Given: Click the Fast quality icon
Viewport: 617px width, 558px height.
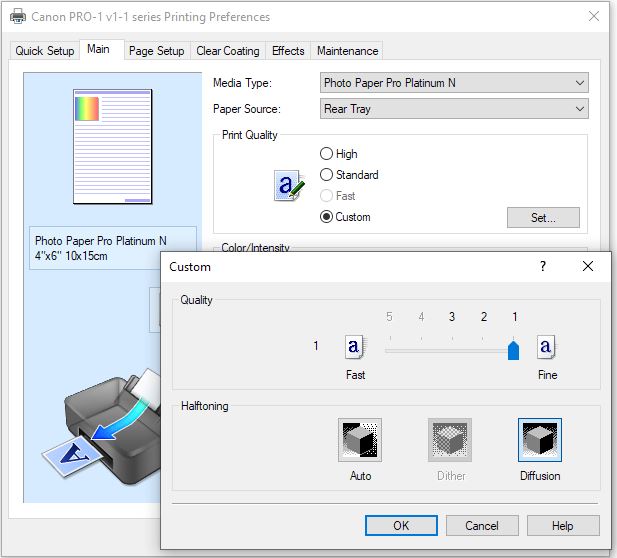Looking at the screenshot, I should (355, 346).
